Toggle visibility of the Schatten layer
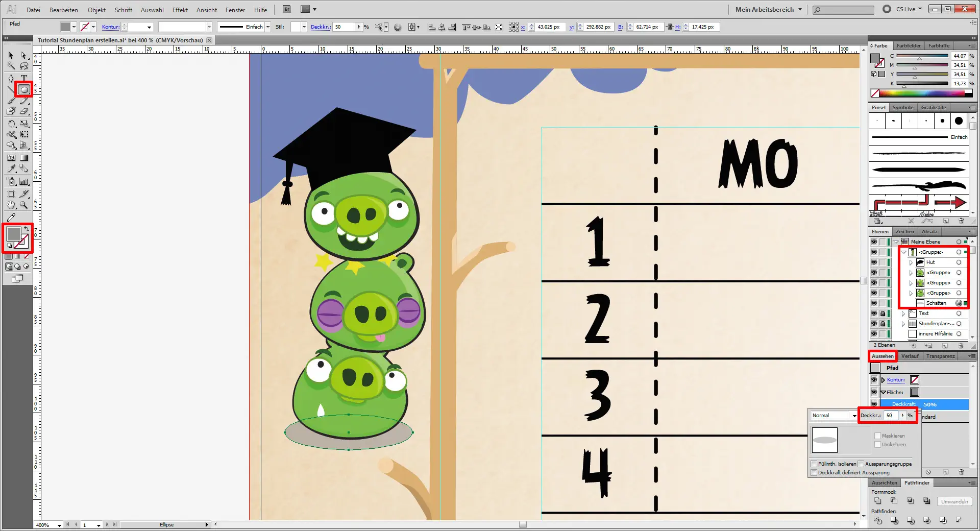 click(874, 303)
